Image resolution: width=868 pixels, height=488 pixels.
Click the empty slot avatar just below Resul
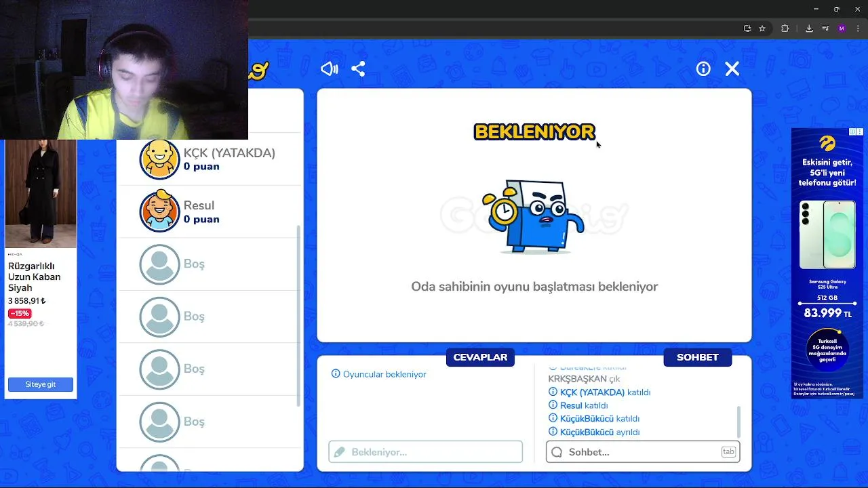tap(159, 264)
